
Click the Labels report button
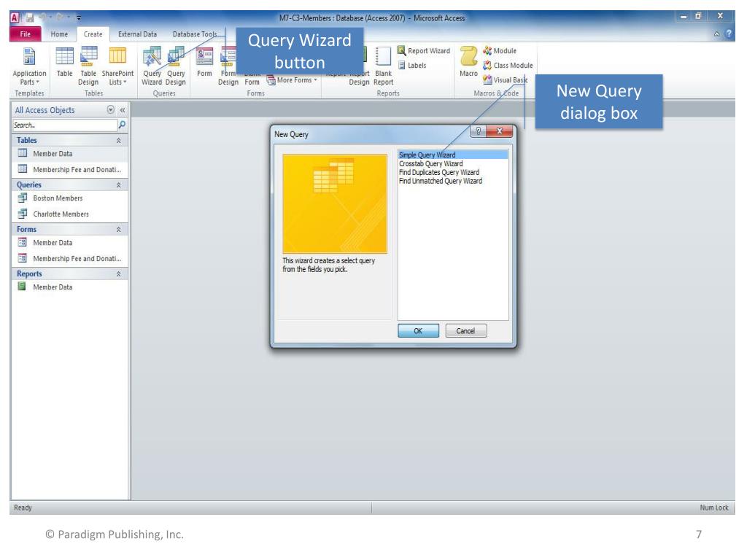(x=413, y=66)
